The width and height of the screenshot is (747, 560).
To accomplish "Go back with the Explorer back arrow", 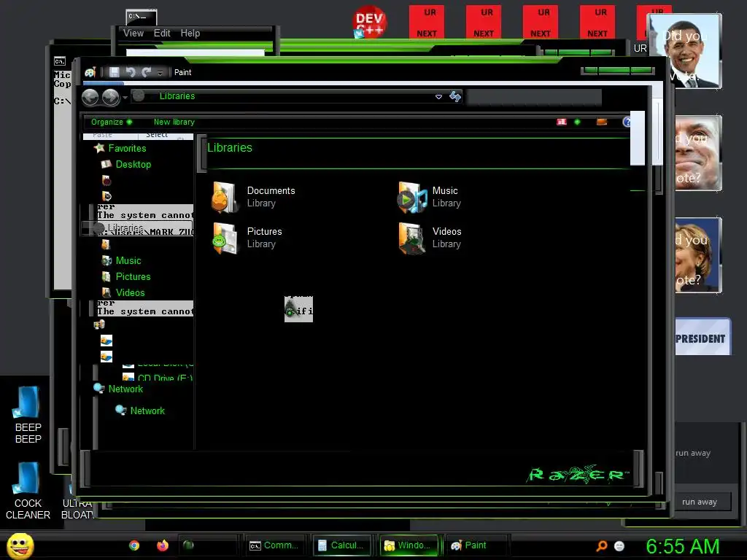I will [90, 98].
